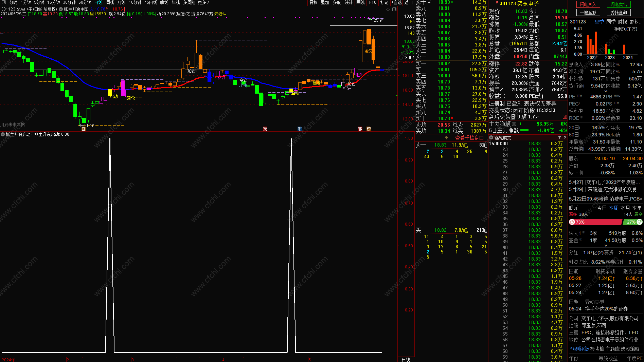Image resolution: width=644 pixels, height=362 pixels.
Task: Click the 日线 label at bottom of chart axis
Action: (406, 360)
